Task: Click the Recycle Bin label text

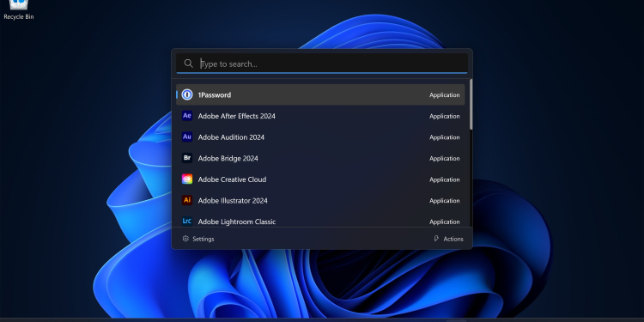Action: (x=19, y=17)
